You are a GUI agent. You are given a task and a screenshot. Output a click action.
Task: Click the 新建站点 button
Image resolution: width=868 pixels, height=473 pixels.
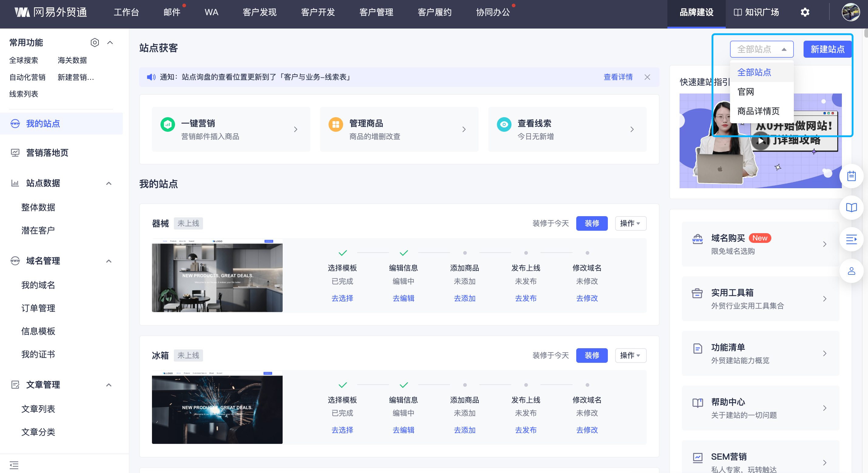(827, 49)
